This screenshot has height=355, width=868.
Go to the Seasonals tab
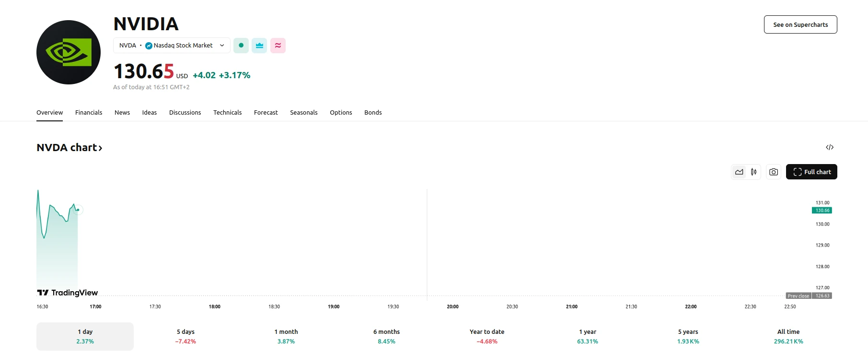[x=303, y=113]
